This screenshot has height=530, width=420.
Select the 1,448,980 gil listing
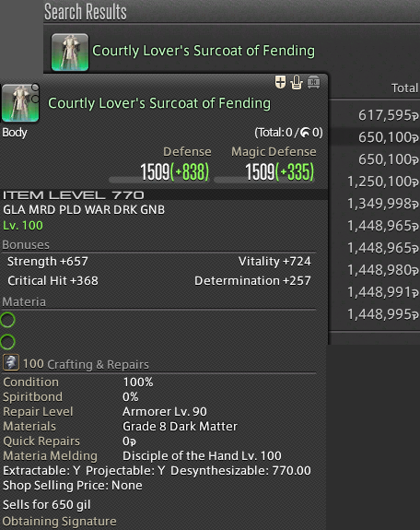374,270
